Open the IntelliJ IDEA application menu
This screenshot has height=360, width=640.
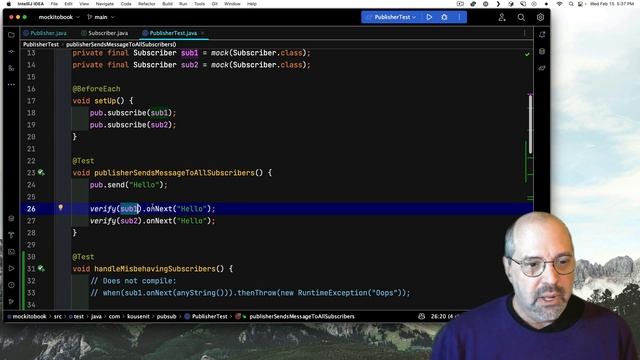click(31, 4)
